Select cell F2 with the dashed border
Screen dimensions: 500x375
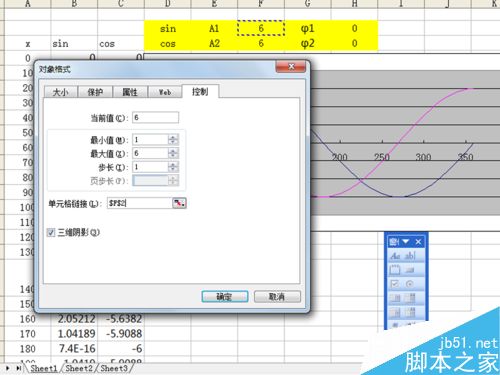coord(261,28)
